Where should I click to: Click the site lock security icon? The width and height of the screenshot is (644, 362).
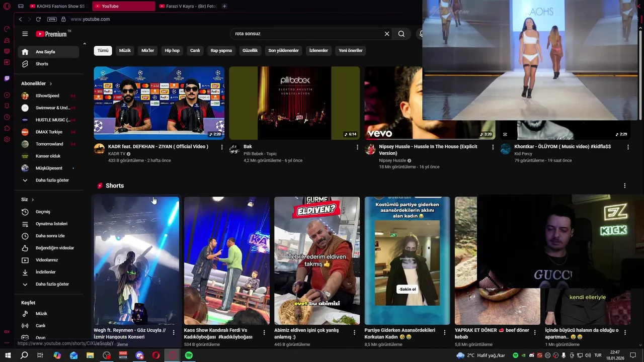tap(63, 19)
